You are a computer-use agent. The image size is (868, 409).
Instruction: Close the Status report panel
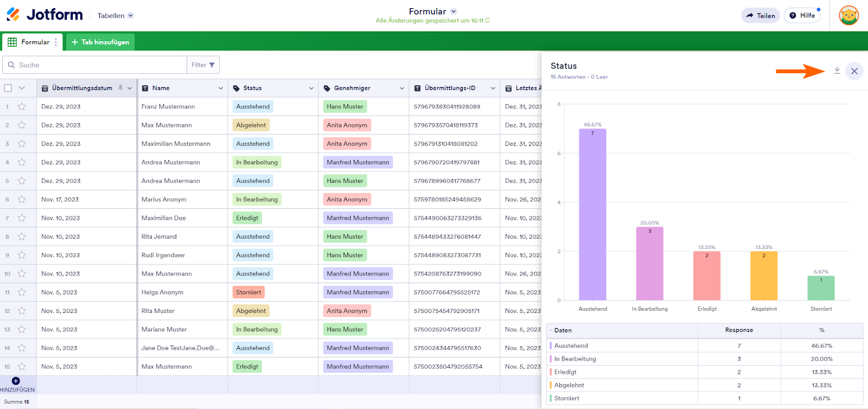tap(854, 71)
